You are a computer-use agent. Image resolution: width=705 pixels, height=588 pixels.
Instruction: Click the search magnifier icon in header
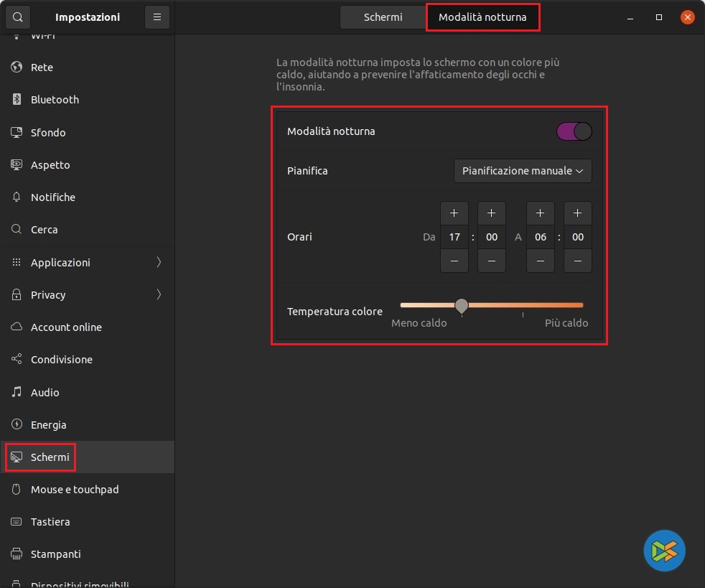click(17, 17)
